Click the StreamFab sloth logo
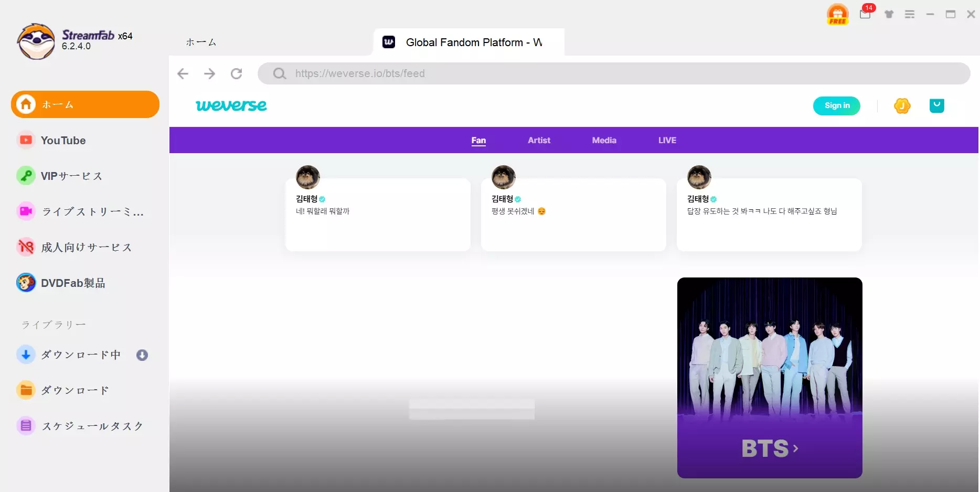Viewport: 980px width, 492px height. click(36, 41)
